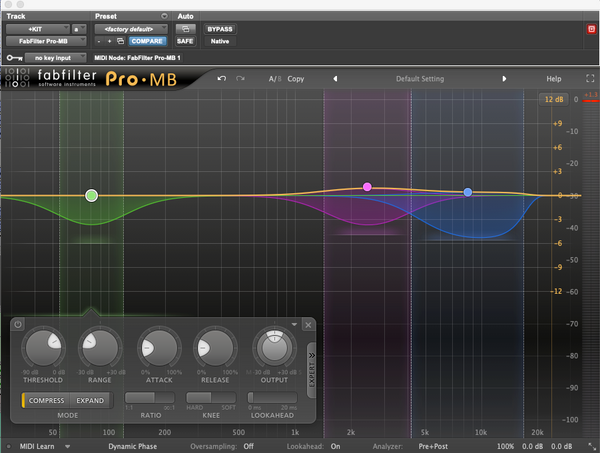
Task: Click the +1.3 peak level readout
Action: coord(591,95)
